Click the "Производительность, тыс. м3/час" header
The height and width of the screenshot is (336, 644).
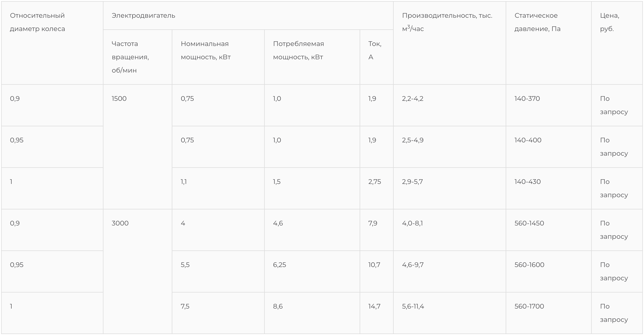pos(447,22)
